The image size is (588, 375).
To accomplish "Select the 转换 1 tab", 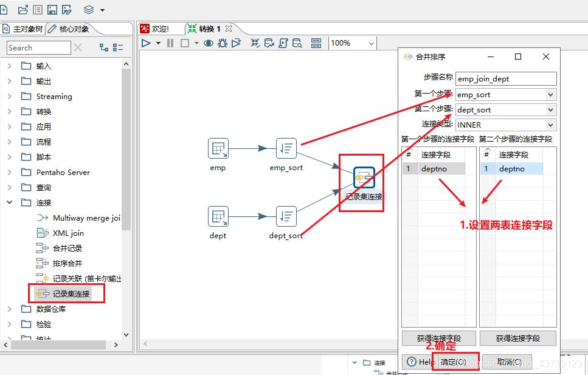I will point(205,29).
